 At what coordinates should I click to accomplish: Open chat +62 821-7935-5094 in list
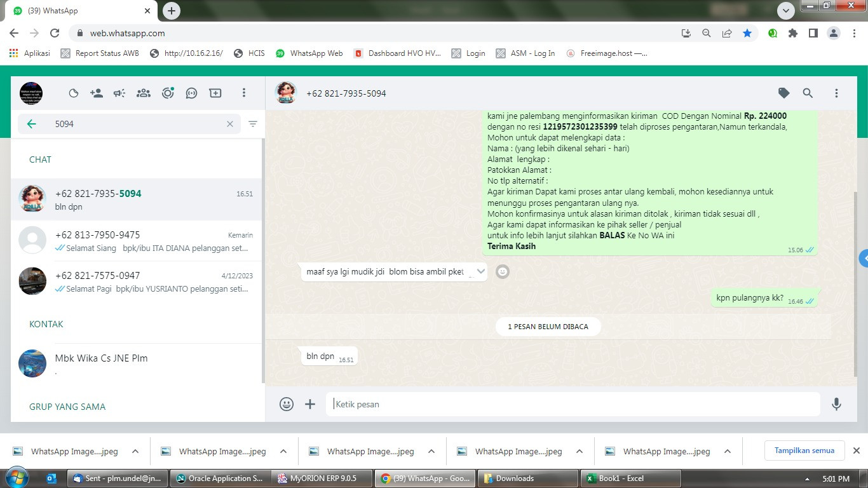pos(137,200)
